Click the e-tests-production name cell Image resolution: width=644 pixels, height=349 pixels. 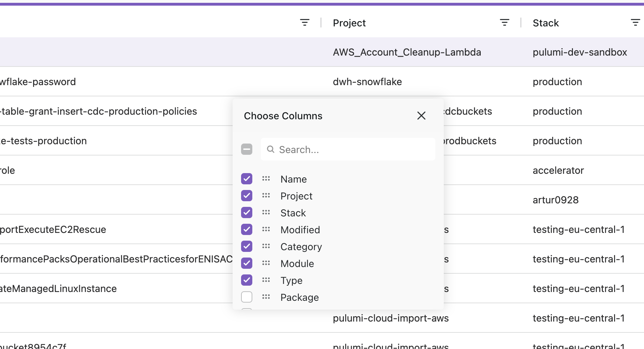coord(43,141)
